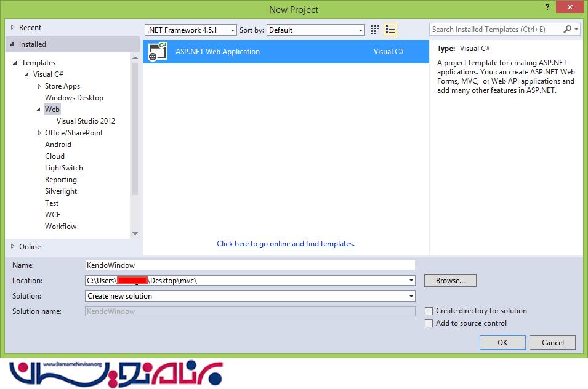The width and height of the screenshot is (588, 389).
Task: Select the Silverlight template category
Action: click(x=61, y=191)
